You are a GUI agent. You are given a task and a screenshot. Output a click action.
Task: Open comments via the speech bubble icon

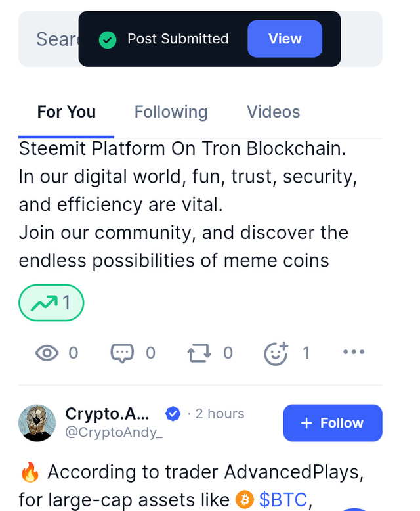click(x=122, y=353)
